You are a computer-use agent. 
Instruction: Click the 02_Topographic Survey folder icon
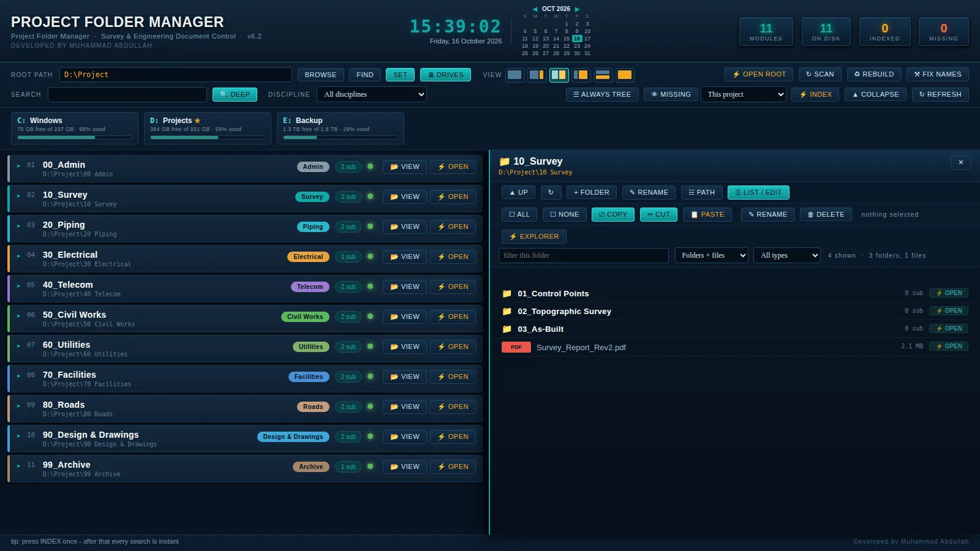[x=507, y=312]
